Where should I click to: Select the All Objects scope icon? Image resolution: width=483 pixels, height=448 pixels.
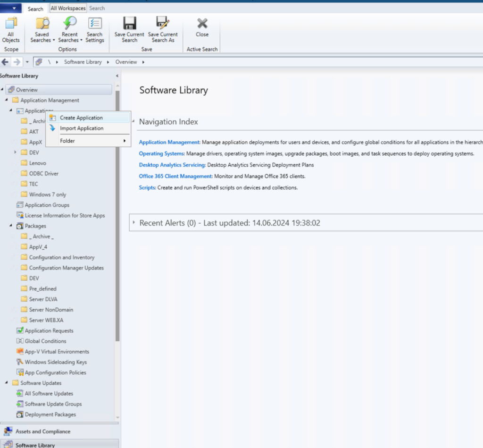pyautogui.click(x=10, y=28)
